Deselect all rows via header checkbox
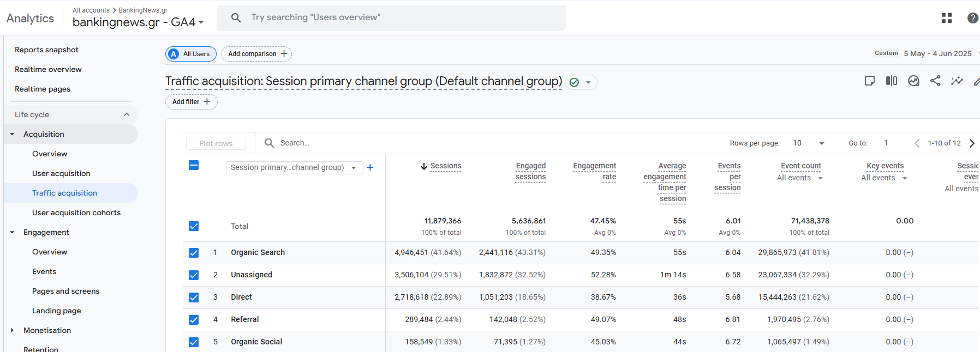Viewport: 980px width, 352px height. click(x=194, y=165)
